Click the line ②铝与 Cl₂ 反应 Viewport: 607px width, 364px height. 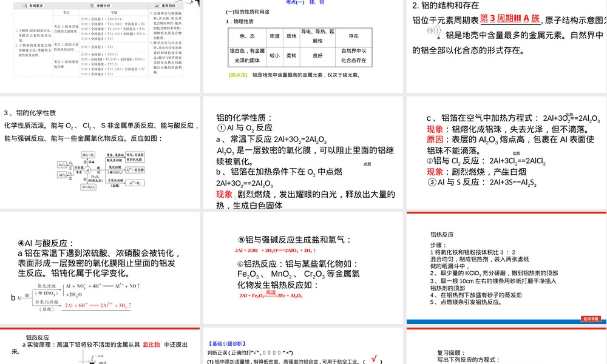[486, 161]
